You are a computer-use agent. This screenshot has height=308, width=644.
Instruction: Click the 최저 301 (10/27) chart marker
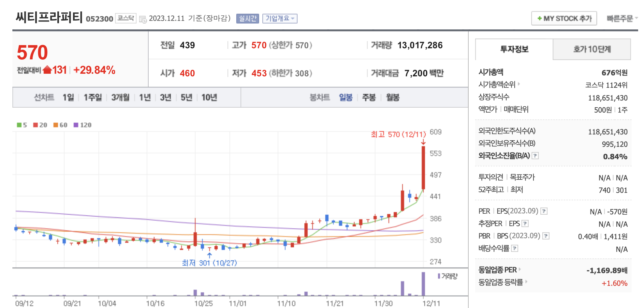210,263
